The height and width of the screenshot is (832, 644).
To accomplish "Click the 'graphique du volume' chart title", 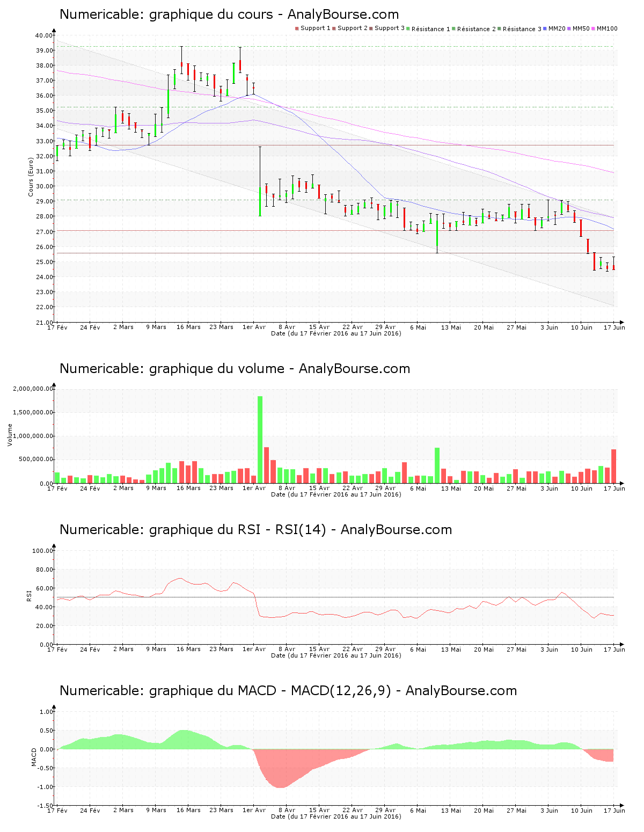I will pos(235,369).
